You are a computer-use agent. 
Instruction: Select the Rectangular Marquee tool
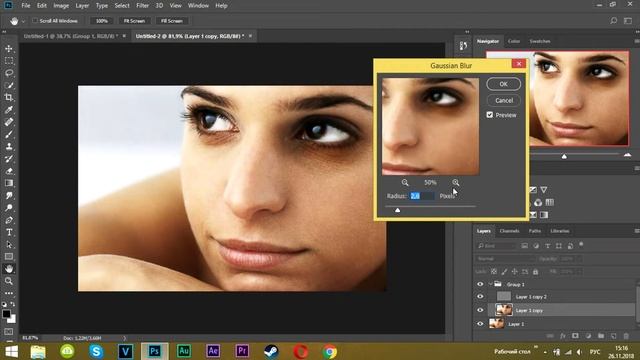[9, 61]
